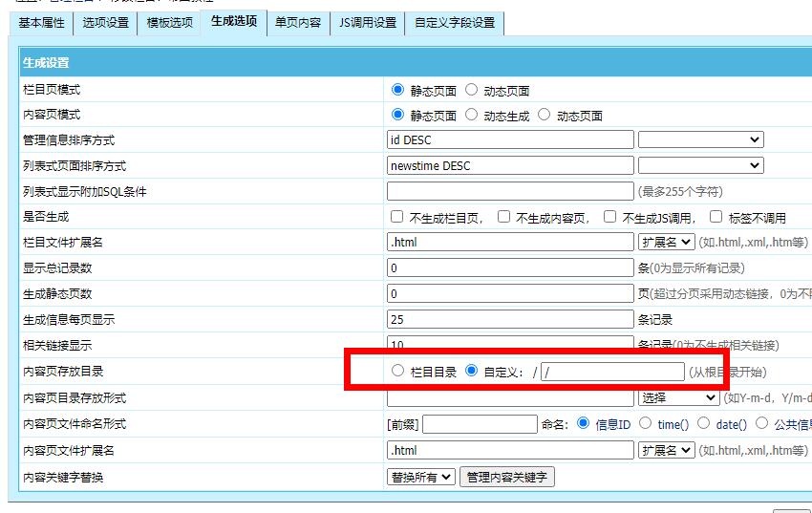812x513 pixels.
Task: Toggle the 标签不调用 checkbox
Action: pyautogui.click(x=716, y=217)
